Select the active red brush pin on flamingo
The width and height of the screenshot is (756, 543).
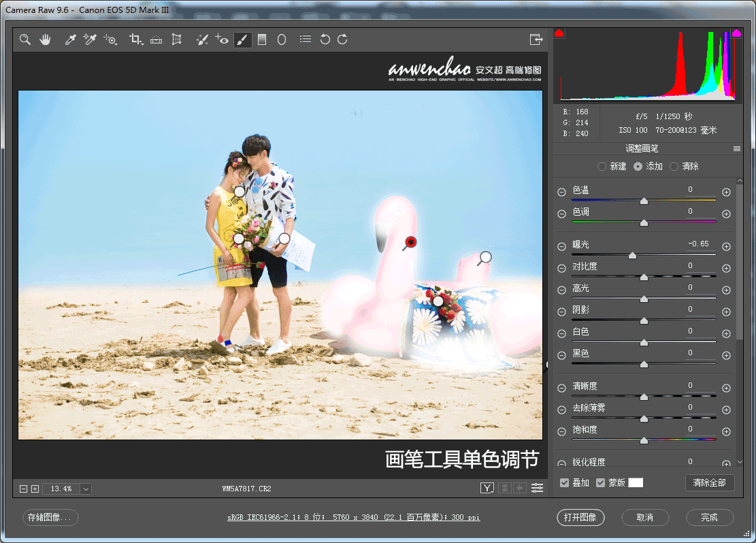click(410, 242)
